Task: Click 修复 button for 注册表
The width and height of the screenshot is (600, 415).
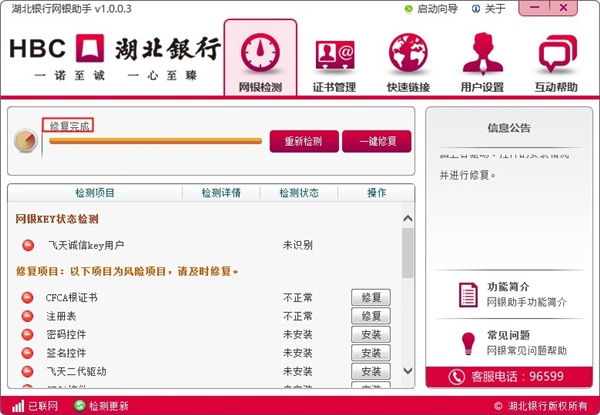Action: (371, 316)
